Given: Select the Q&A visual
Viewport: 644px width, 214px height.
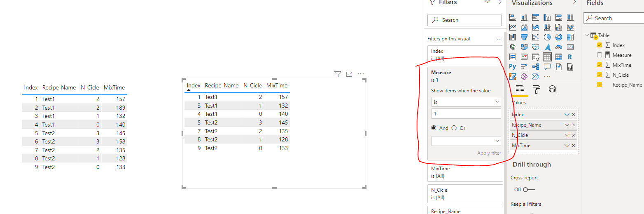Looking at the screenshot, I should 547,66.
